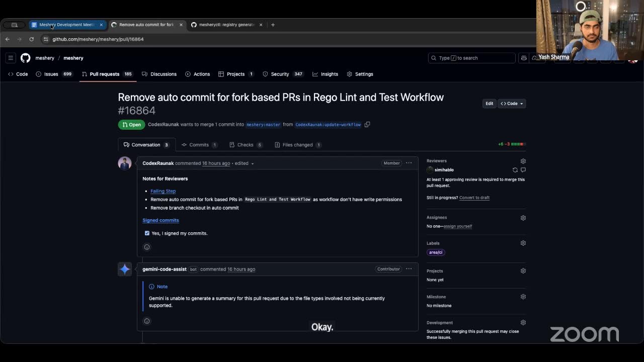This screenshot has width=644, height=362.
Task: Click the Edit title button
Action: click(489, 104)
